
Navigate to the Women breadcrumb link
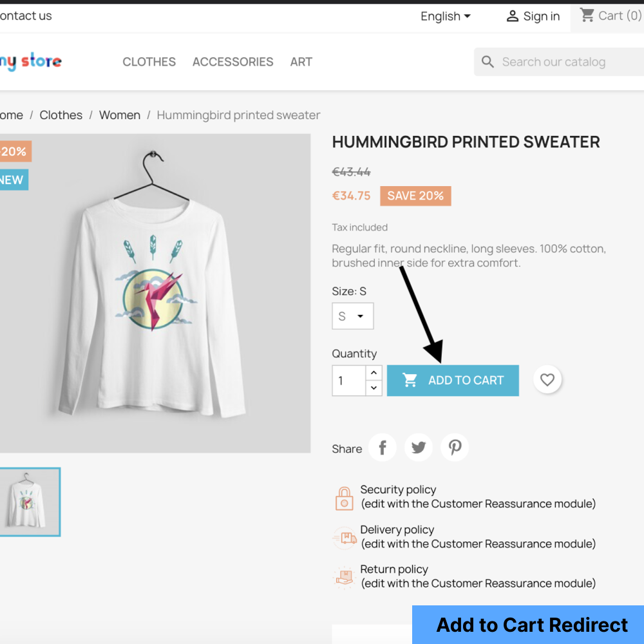[120, 115]
